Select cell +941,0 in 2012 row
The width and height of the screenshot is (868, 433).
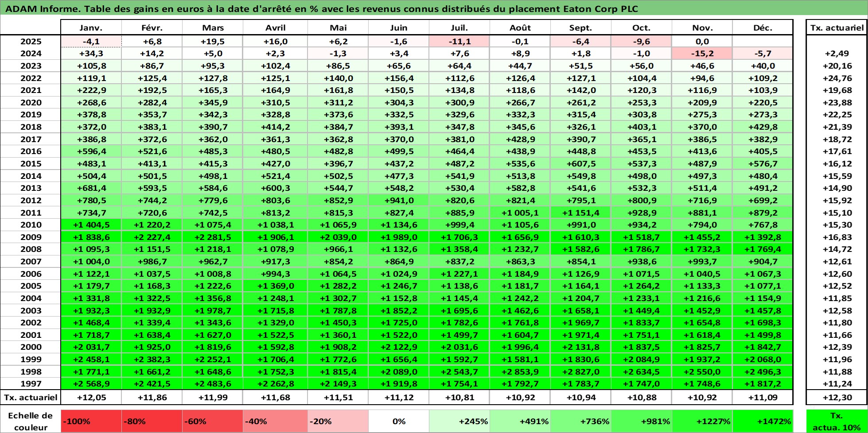399,201
